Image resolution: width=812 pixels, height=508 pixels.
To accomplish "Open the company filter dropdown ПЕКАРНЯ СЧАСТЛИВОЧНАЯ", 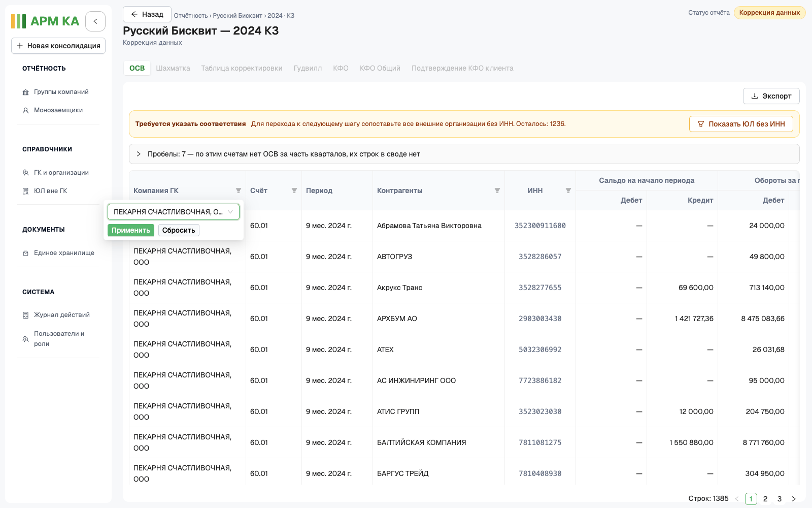I will tap(174, 212).
